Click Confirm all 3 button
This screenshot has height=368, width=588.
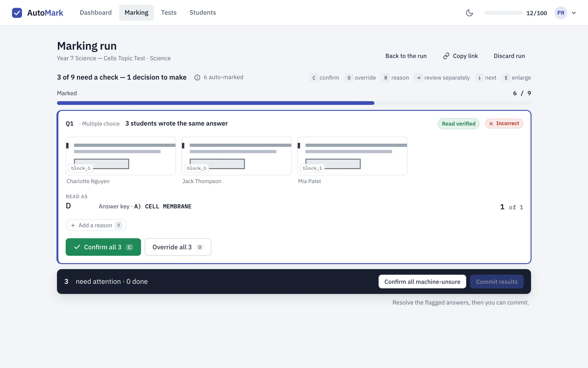point(103,247)
